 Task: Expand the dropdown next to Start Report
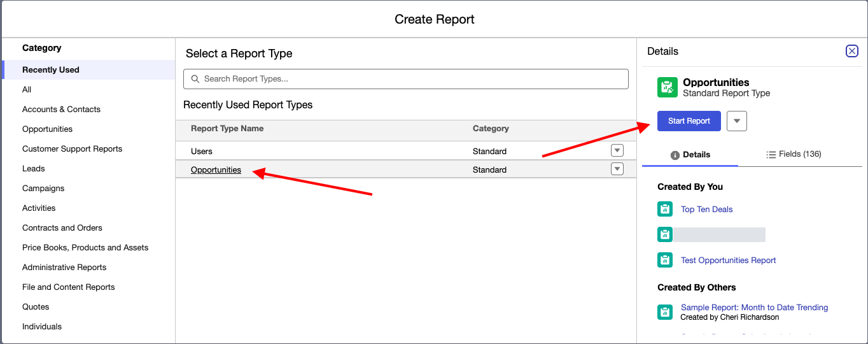(737, 121)
